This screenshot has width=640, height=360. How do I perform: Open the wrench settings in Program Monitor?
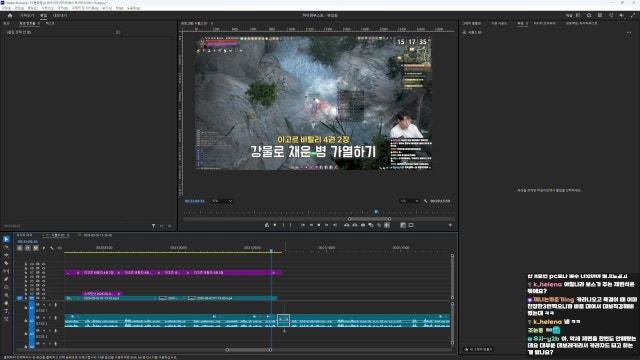tap(425, 201)
